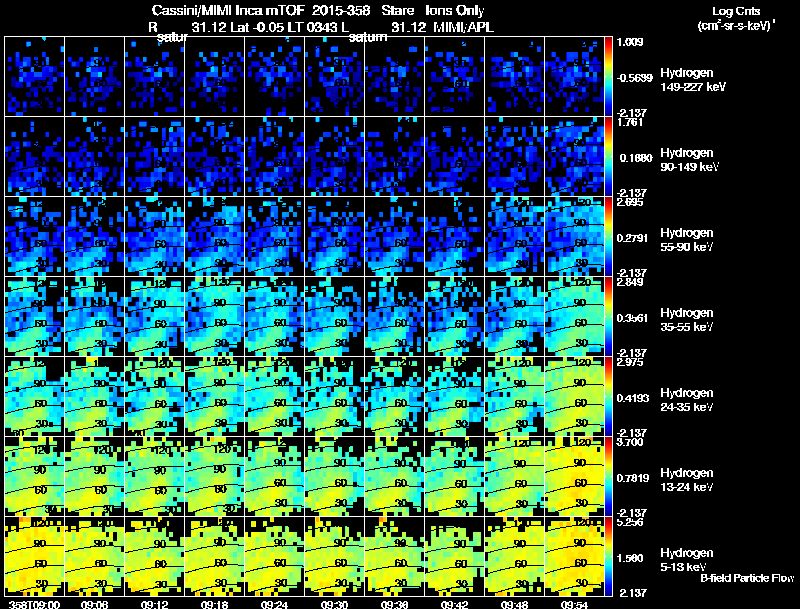Click the '1.560' colorbar midpoint value

click(630, 559)
